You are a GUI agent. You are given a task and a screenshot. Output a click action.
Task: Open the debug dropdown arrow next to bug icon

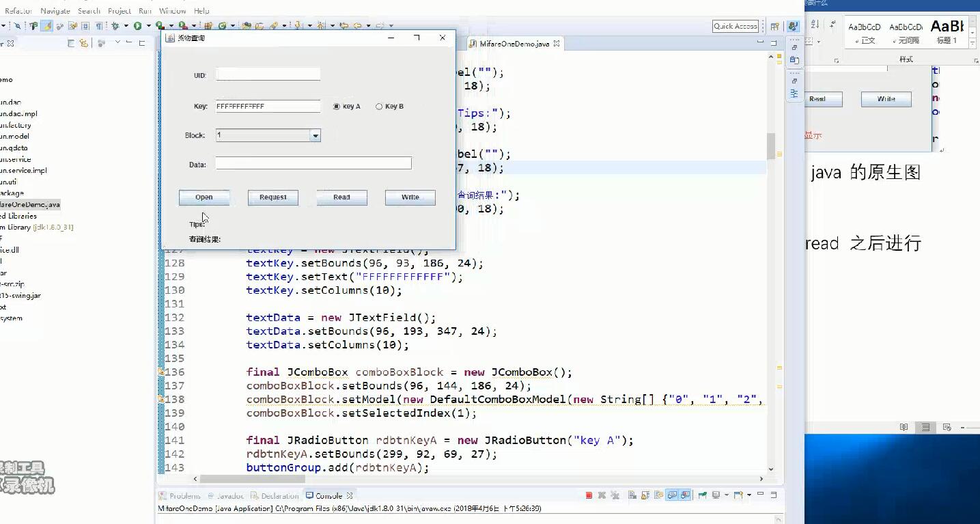click(126, 26)
